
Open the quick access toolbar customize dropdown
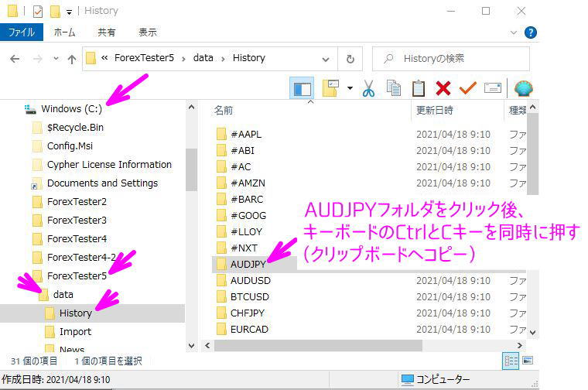click(x=69, y=12)
